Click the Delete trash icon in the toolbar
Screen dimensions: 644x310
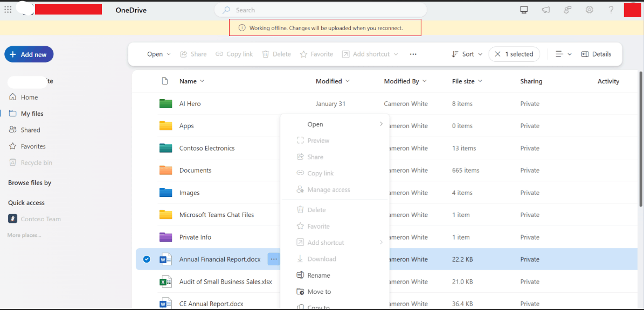pyautogui.click(x=276, y=54)
